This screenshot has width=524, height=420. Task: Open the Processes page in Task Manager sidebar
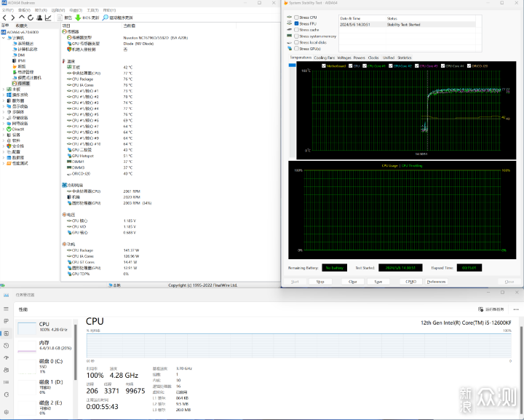pos(6,321)
